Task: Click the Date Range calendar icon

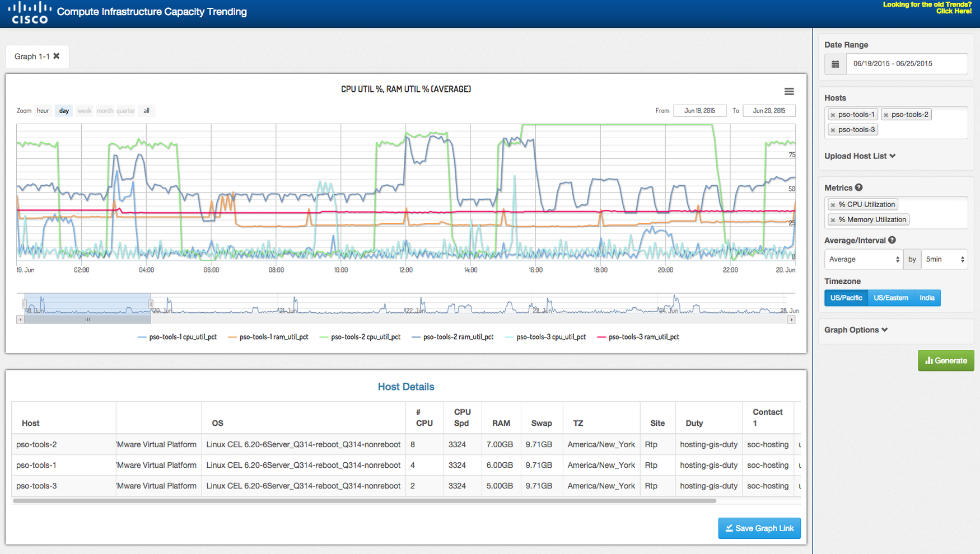Action: (x=835, y=64)
